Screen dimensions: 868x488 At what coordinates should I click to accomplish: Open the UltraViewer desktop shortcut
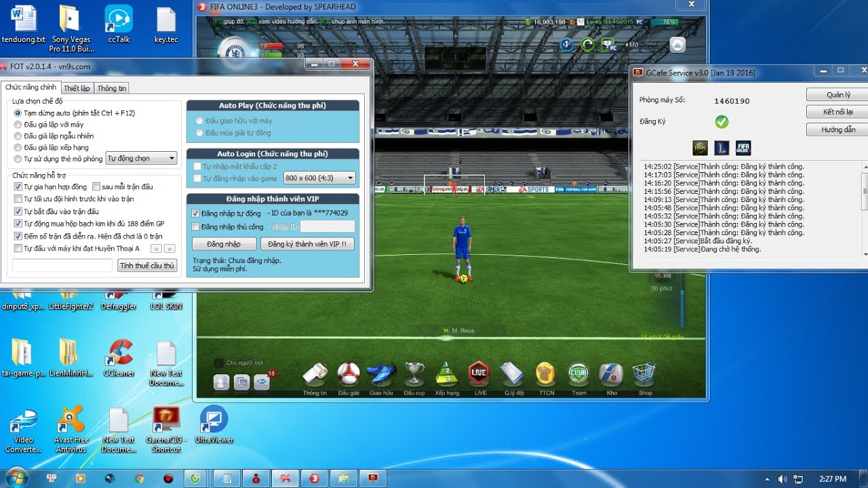[214, 425]
